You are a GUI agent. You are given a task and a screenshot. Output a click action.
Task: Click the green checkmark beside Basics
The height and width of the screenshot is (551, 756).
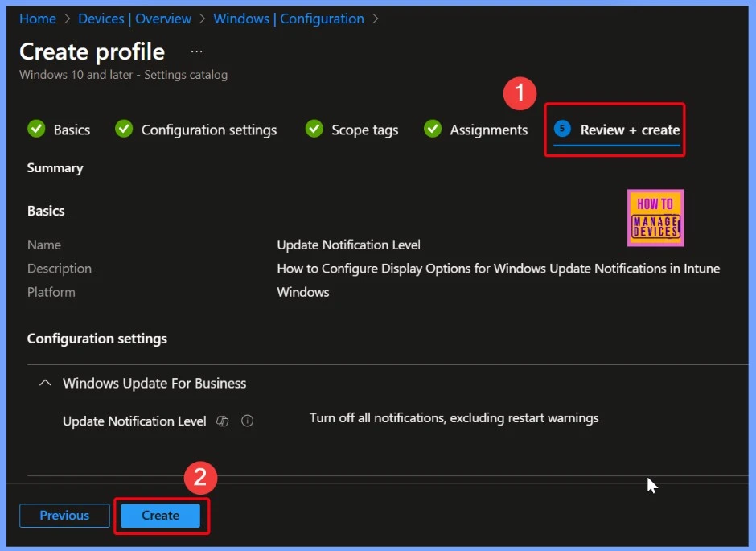(x=36, y=129)
